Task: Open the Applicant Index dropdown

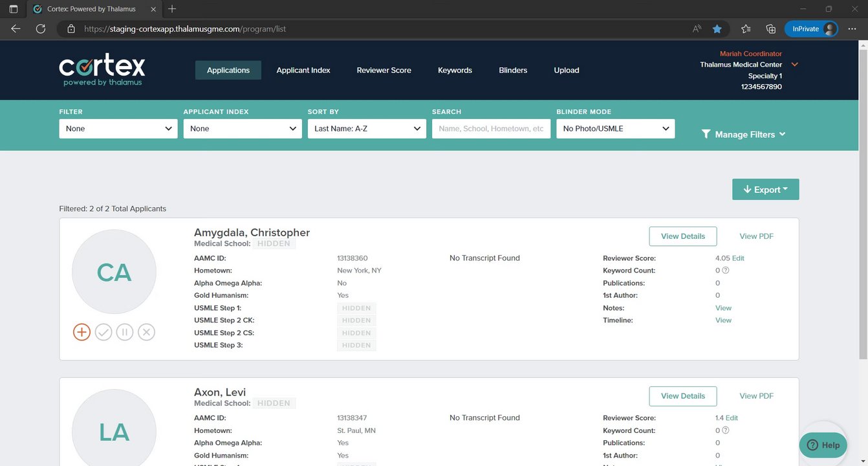Action: pyautogui.click(x=243, y=129)
